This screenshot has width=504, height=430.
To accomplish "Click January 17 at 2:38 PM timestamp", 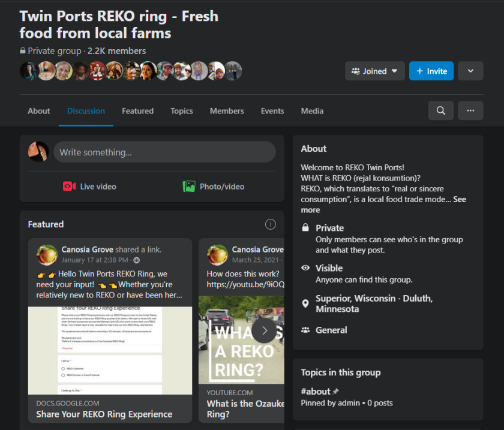I will 95,260.
